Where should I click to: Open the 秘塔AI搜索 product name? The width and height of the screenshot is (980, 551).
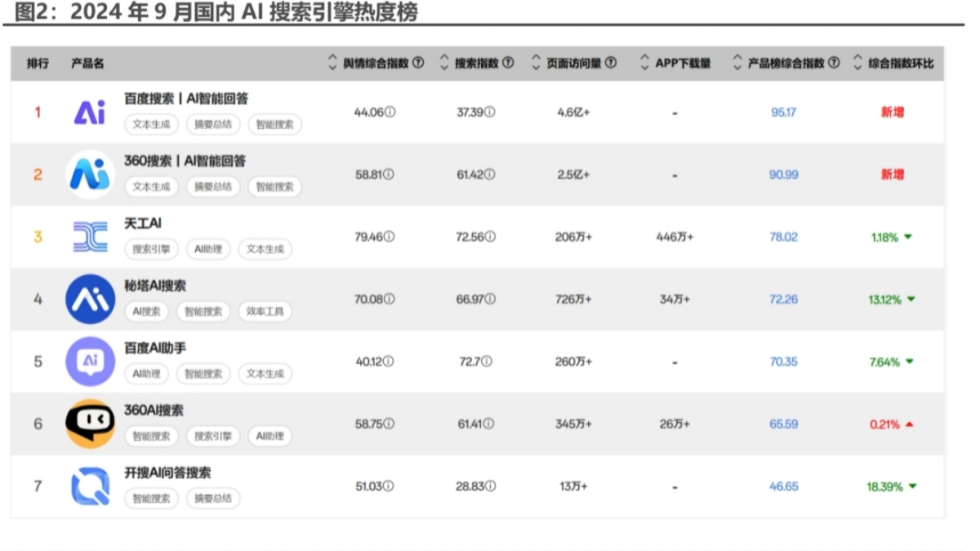(155, 286)
